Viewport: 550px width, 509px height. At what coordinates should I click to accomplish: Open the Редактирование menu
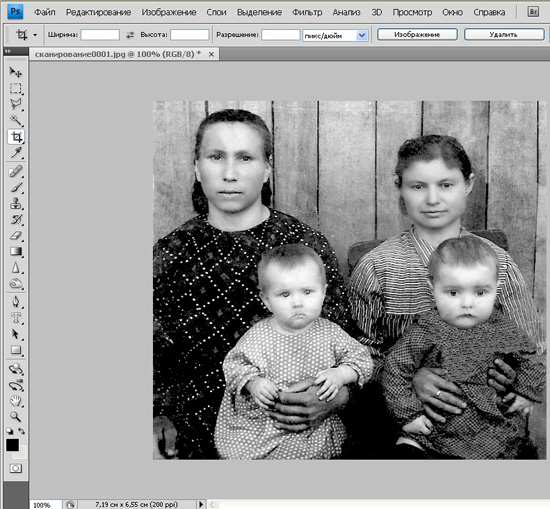99,12
